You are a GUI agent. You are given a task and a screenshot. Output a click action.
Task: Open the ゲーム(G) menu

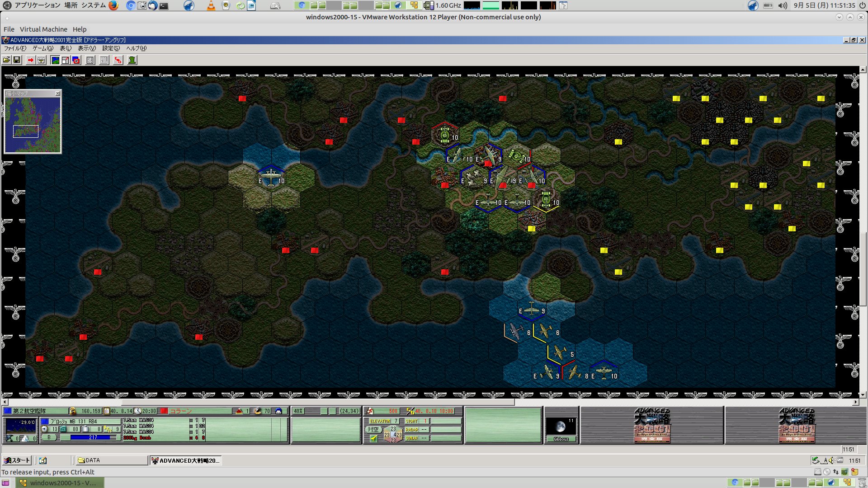pos(43,48)
